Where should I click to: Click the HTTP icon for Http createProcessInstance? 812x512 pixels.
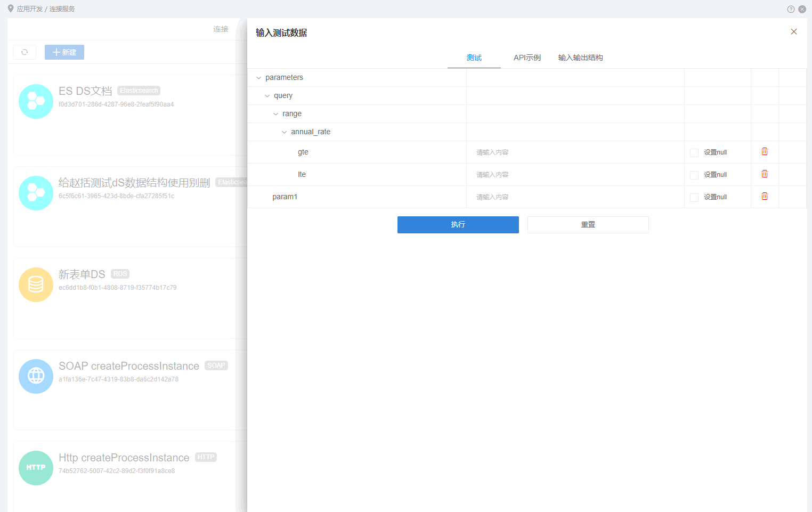point(36,468)
